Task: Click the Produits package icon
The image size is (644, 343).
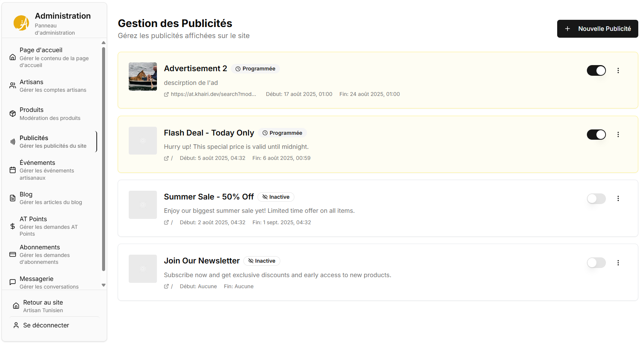Action: 13,113
